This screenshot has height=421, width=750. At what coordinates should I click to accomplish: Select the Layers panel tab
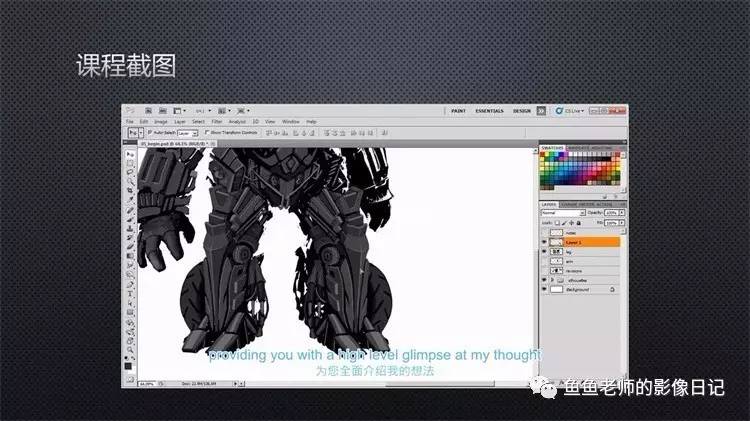pos(549,204)
